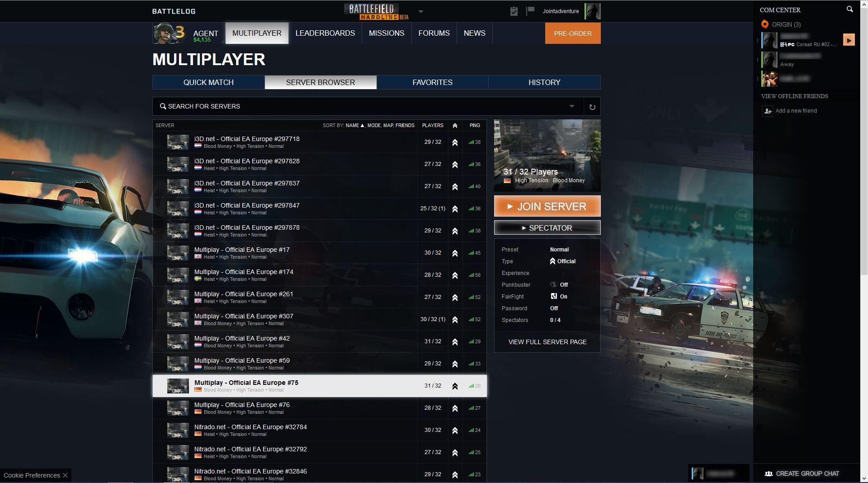868x483 pixels.
Task: Click the chat avatar at bottom bar
Action: click(698, 474)
